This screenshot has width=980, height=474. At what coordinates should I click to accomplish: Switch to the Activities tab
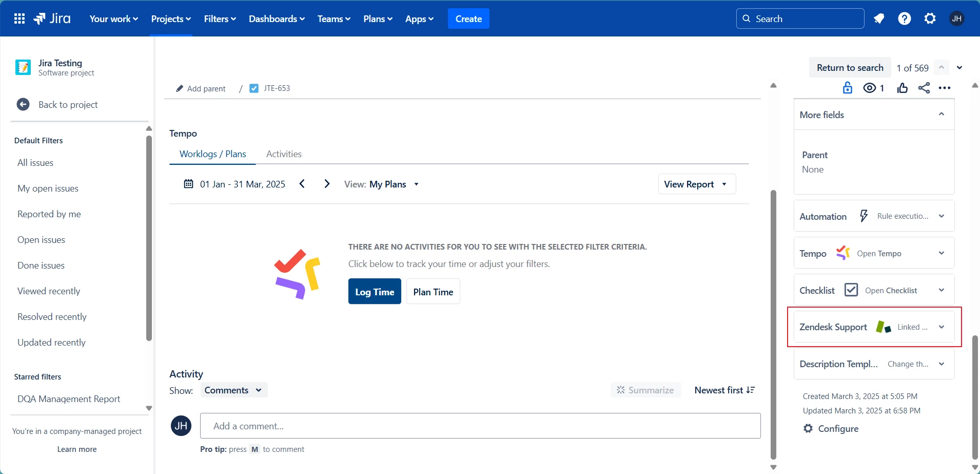284,154
